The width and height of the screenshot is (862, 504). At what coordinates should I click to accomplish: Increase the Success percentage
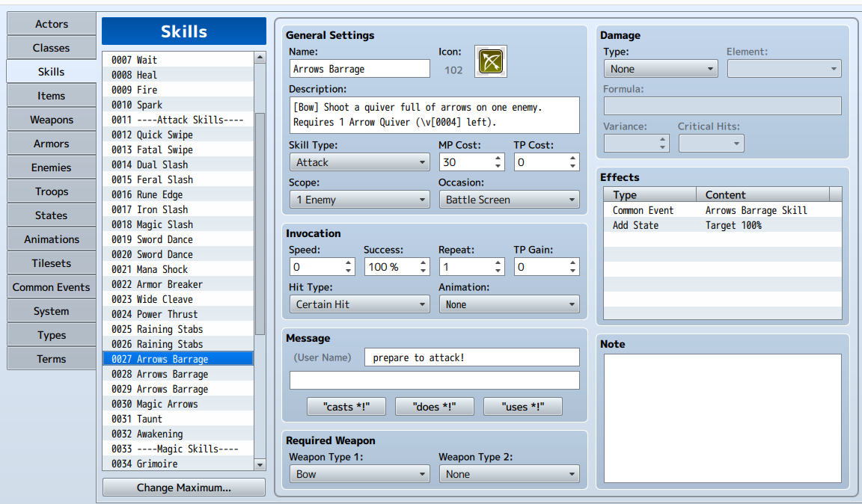424,262
